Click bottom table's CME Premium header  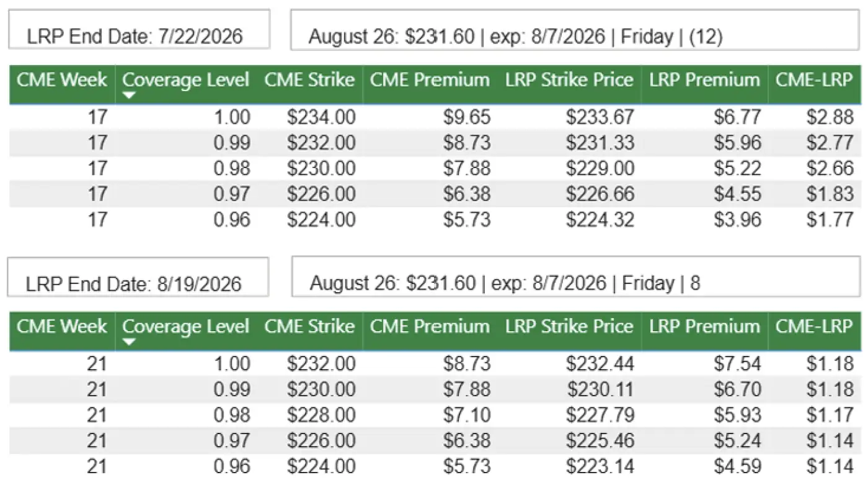[x=430, y=326]
